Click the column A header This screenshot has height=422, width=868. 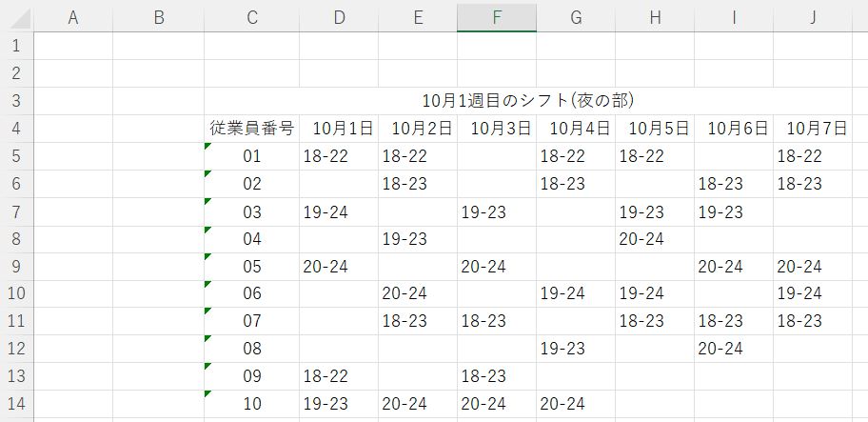[x=73, y=16]
